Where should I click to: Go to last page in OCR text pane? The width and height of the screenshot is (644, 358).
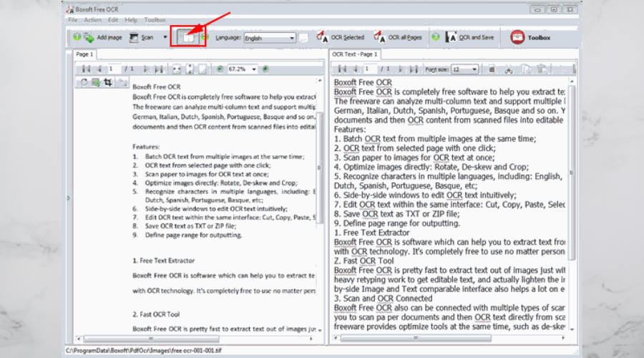coord(414,69)
